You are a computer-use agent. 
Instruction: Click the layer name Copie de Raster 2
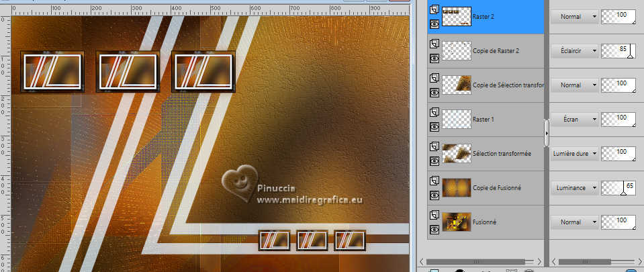(x=496, y=51)
